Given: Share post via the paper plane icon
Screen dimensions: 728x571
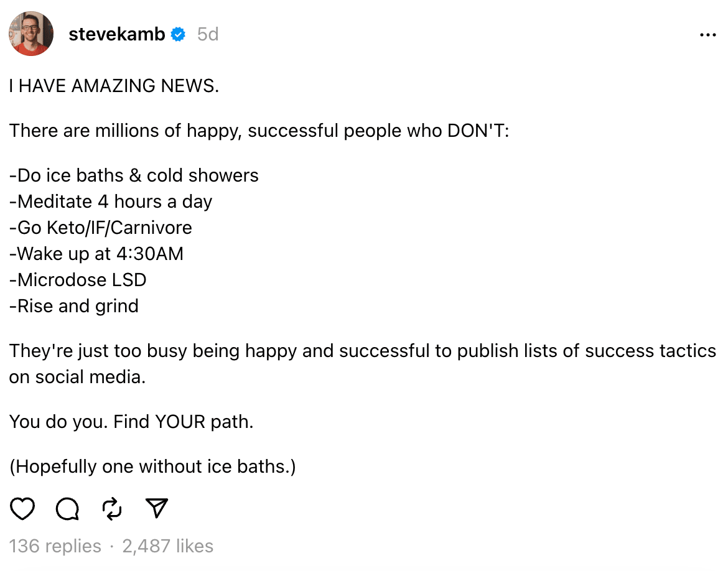Looking at the screenshot, I should [x=156, y=508].
